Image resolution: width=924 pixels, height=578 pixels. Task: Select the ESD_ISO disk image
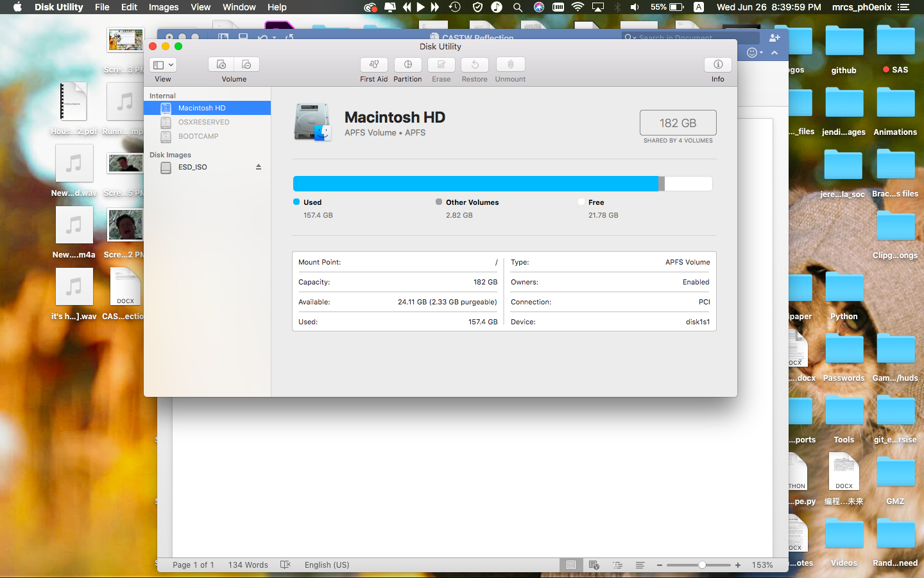[x=207, y=167]
